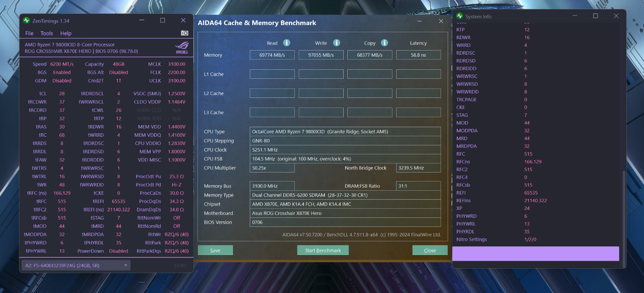The image size is (644, 293).
Task: Click the FCLK value 2200.00
Action: [177, 72]
